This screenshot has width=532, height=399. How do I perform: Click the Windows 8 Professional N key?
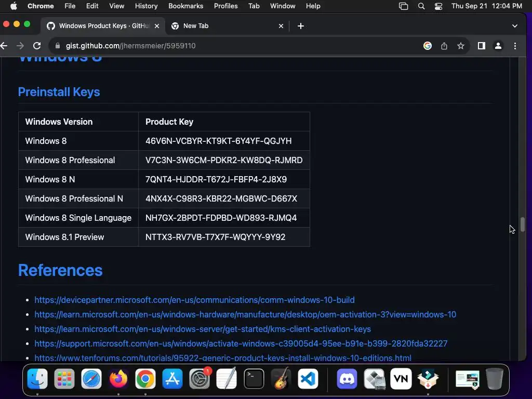point(224,198)
